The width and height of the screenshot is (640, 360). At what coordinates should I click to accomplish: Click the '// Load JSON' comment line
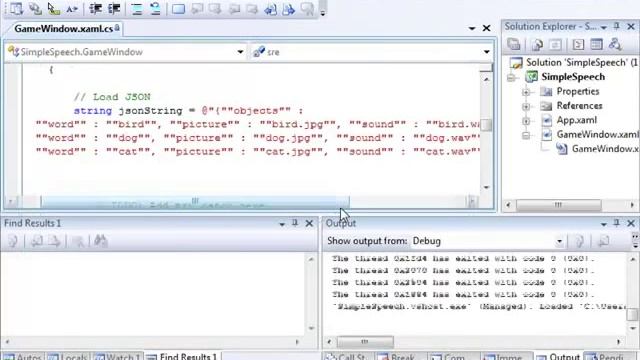tap(112, 97)
